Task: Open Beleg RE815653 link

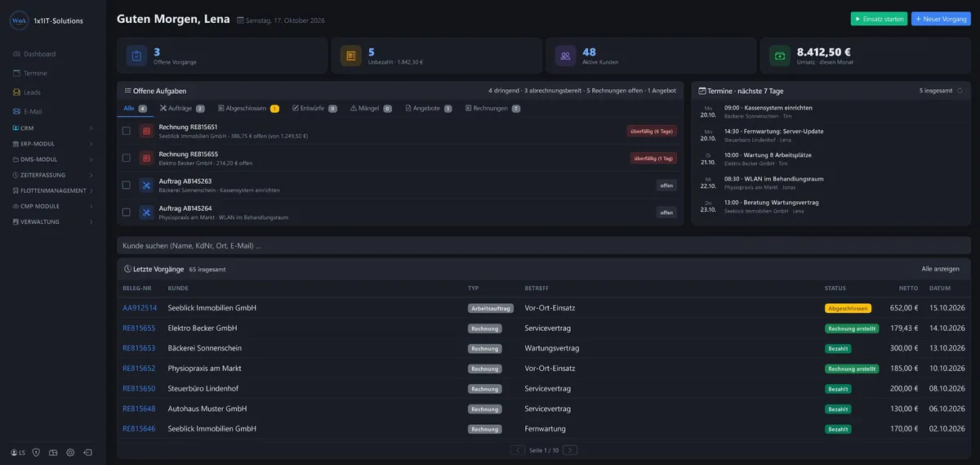Action: (139, 348)
